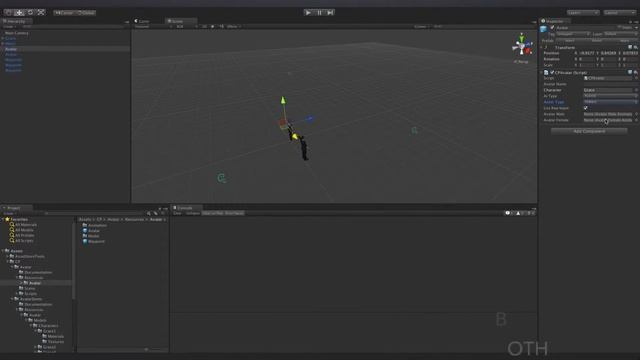Open the Anim Type dropdown

pos(610,102)
